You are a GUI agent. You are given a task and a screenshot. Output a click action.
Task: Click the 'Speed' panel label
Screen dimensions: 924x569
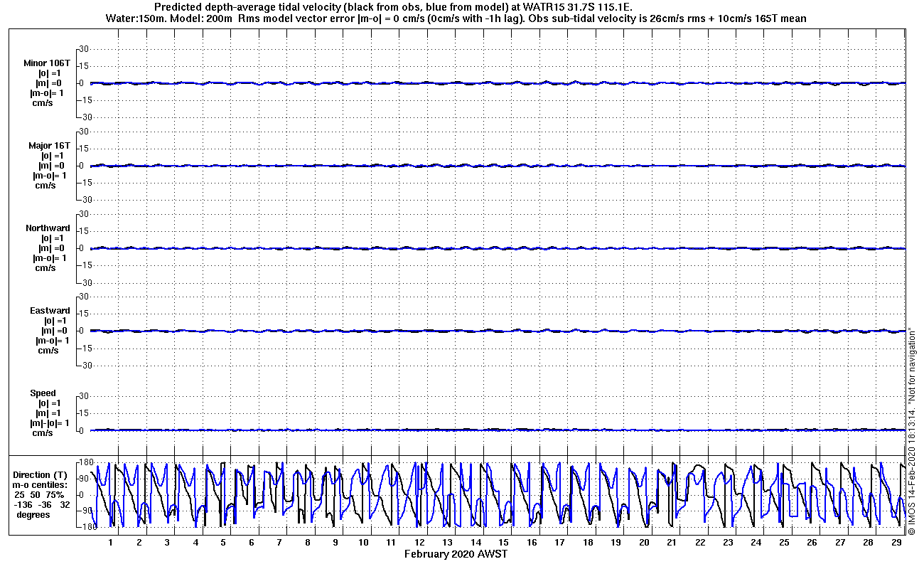pyautogui.click(x=43, y=393)
